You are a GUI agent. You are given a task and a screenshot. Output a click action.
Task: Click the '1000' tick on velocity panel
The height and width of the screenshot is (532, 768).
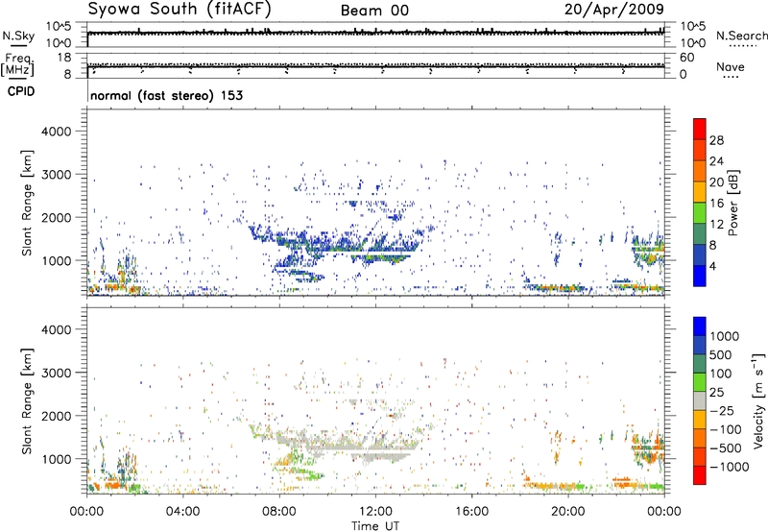(57, 459)
